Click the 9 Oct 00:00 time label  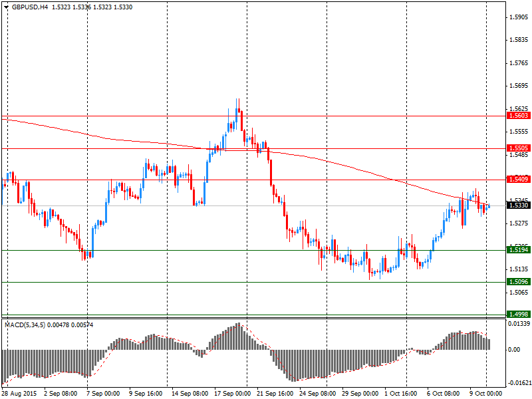tap(486, 394)
